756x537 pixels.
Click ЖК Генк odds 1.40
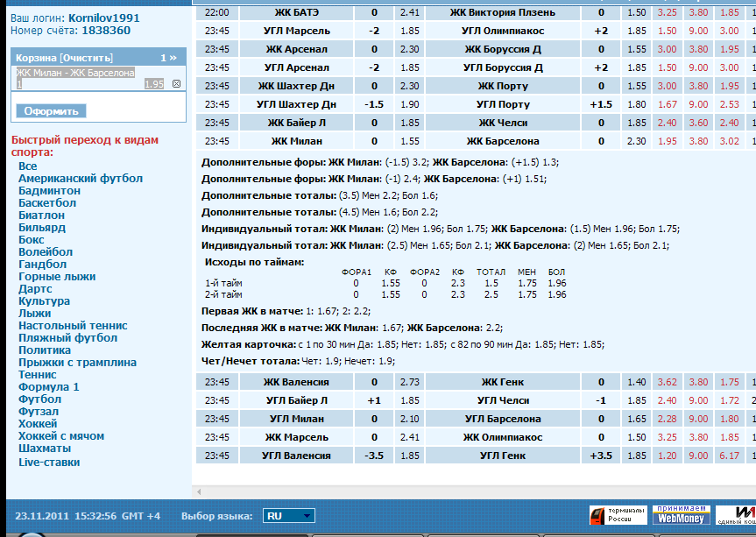point(637,382)
